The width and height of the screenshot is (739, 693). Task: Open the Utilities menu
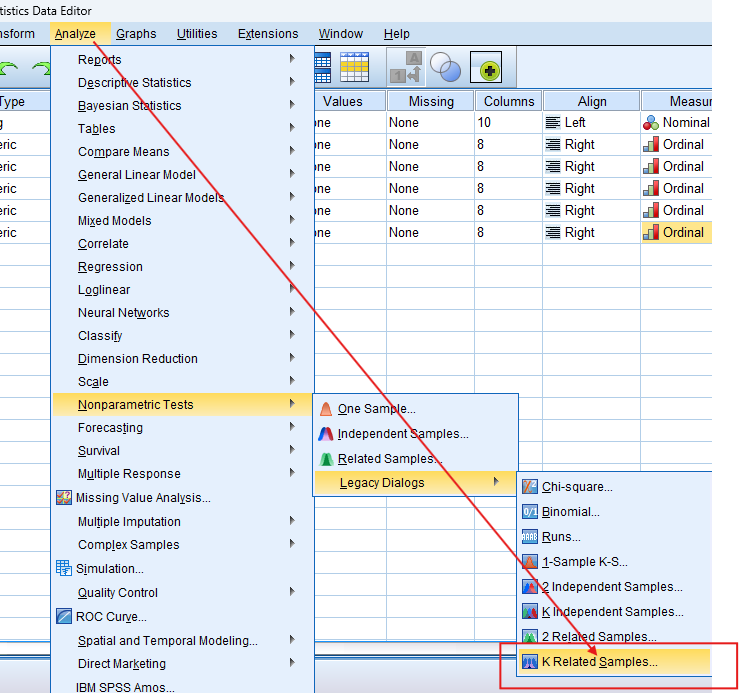click(197, 34)
